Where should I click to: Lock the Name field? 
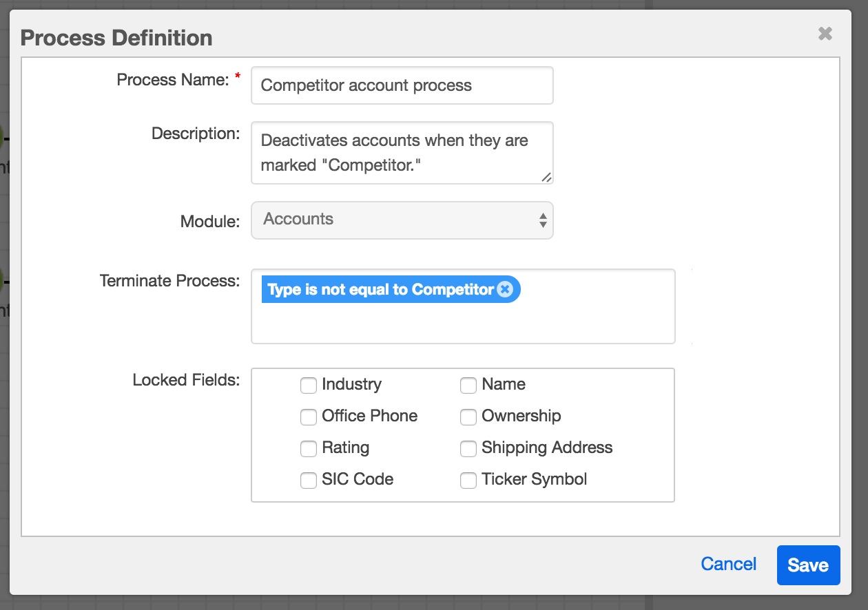click(468, 386)
